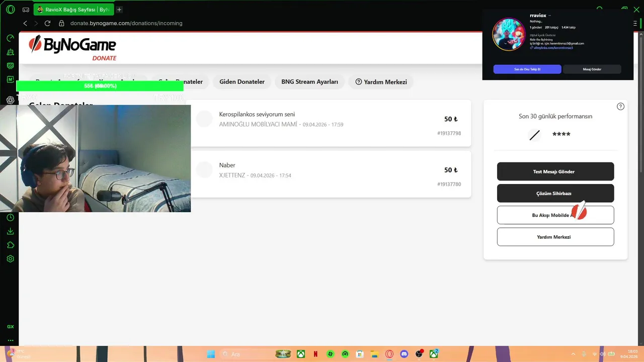Image resolution: width=644 pixels, height=362 pixels.
Task: Go forward in browser history
Action: click(x=36, y=23)
